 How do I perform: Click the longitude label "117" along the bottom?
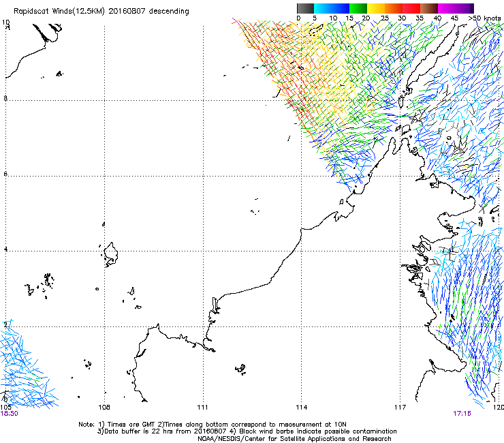400,408
